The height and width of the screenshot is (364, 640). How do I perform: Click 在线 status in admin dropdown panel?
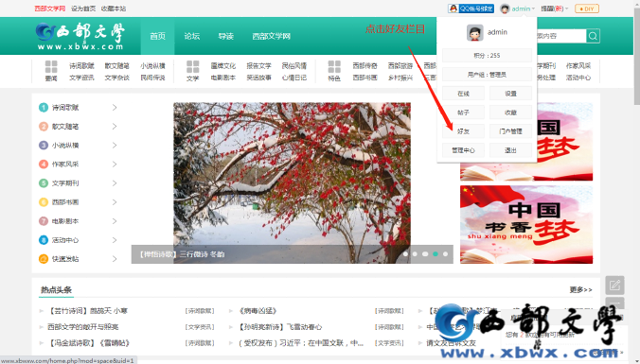[463, 94]
